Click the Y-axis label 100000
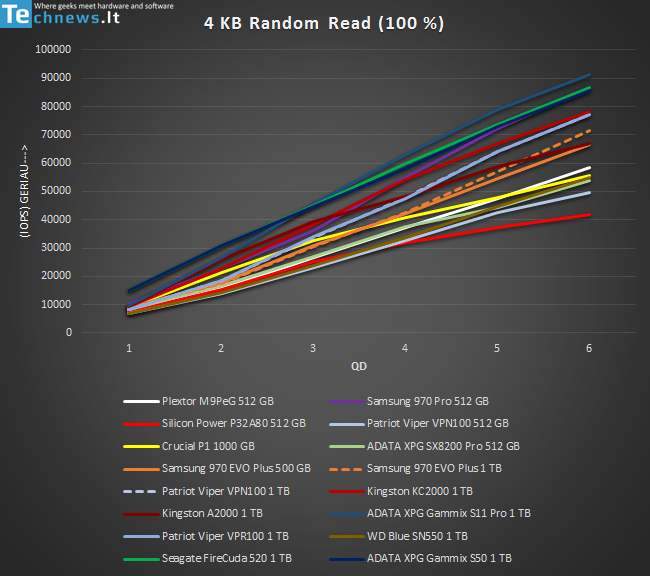The width and height of the screenshot is (650, 576). [x=53, y=49]
